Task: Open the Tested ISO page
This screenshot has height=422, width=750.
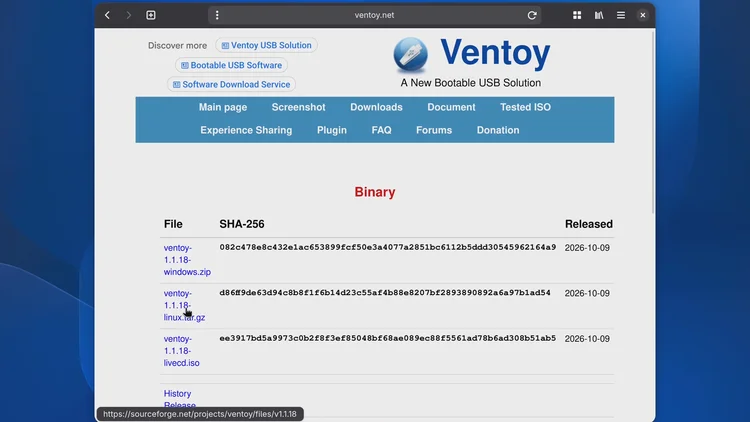Action: (x=526, y=107)
